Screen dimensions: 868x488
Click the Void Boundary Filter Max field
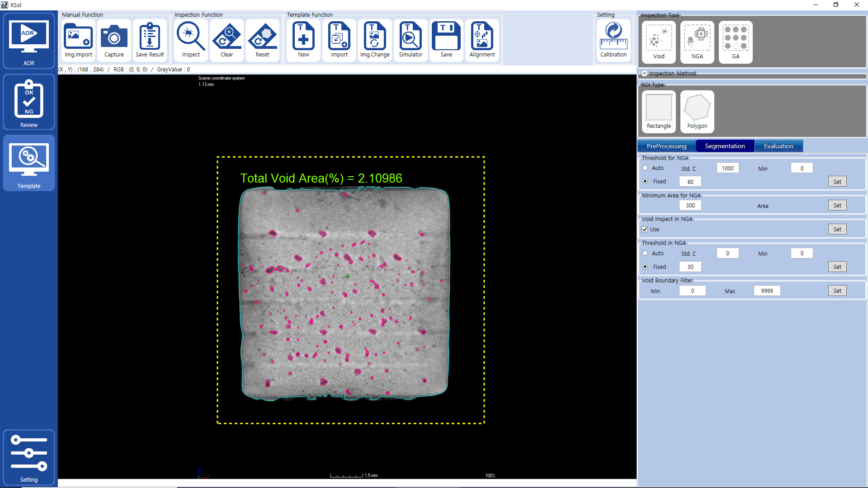[767, 291]
